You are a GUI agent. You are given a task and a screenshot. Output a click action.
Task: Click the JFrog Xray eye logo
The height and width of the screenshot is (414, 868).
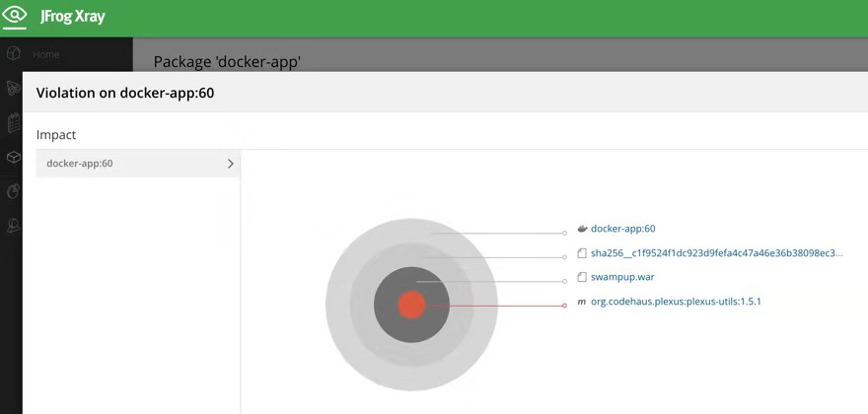pyautogui.click(x=15, y=16)
